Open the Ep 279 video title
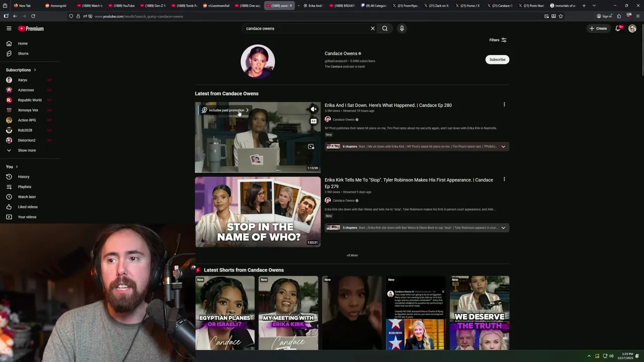The height and width of the screenshot is (362, 644). pos(409,183)
